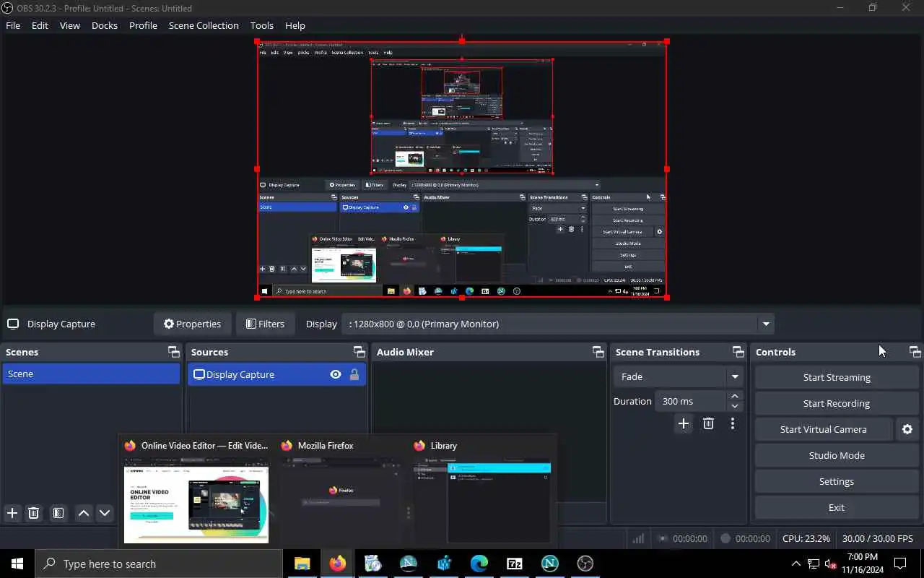This screenshot has width=924, height=578.
Task: Delete the transition using the Scene Transitions trash icon
Action: click(708, 423)
